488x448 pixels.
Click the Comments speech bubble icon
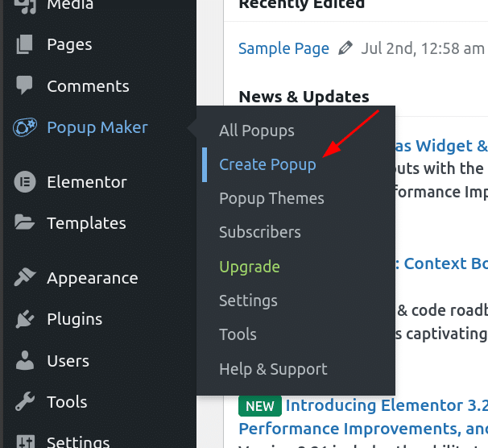(24, 85)
